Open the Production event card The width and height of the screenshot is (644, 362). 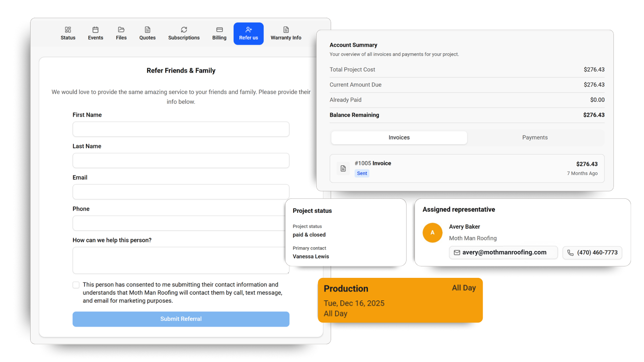pyautogui.click(x=400, y=300)
